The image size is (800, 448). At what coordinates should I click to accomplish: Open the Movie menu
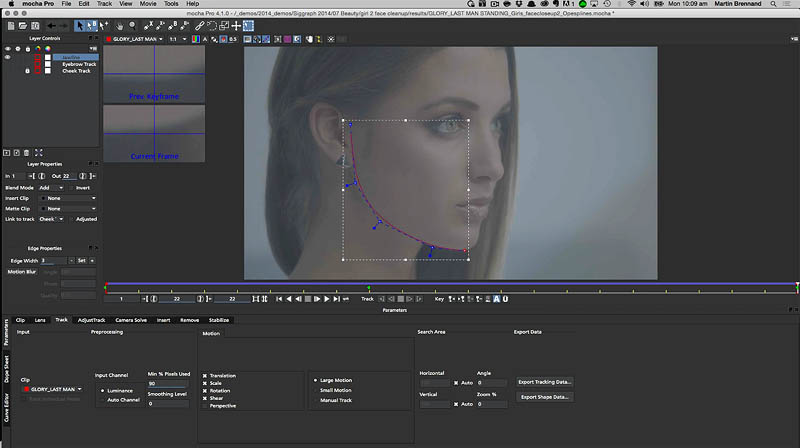pyautogui.click(x=147, y=4)
